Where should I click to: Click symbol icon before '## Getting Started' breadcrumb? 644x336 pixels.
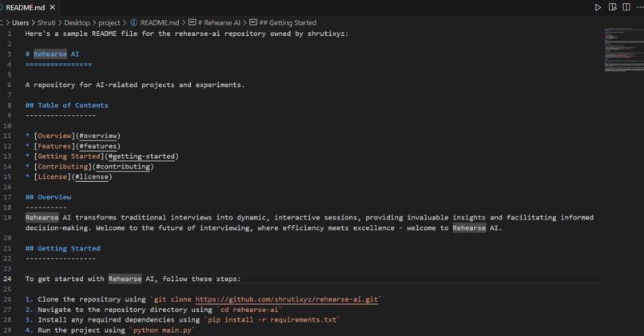click(253, 22)
